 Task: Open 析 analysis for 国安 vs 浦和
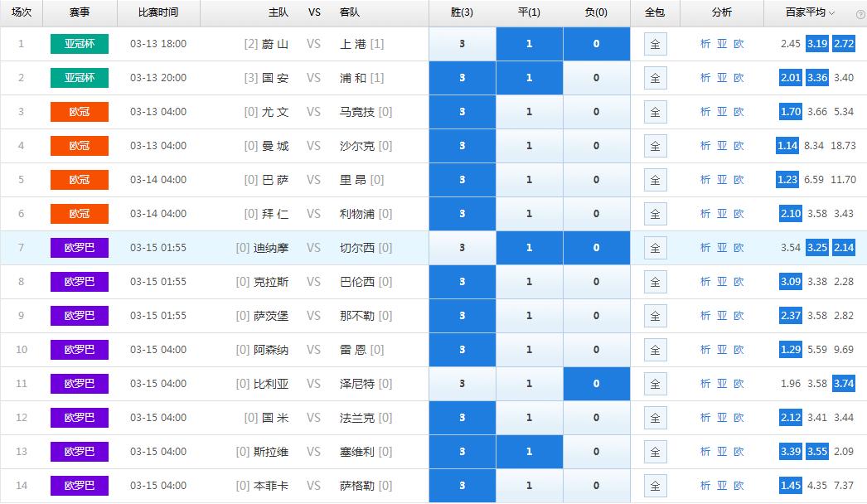(x=705, y=78)
